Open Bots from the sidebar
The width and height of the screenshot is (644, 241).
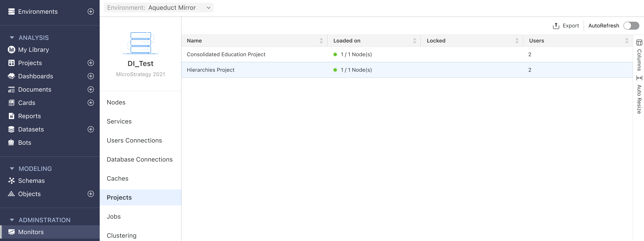[25, 143]
